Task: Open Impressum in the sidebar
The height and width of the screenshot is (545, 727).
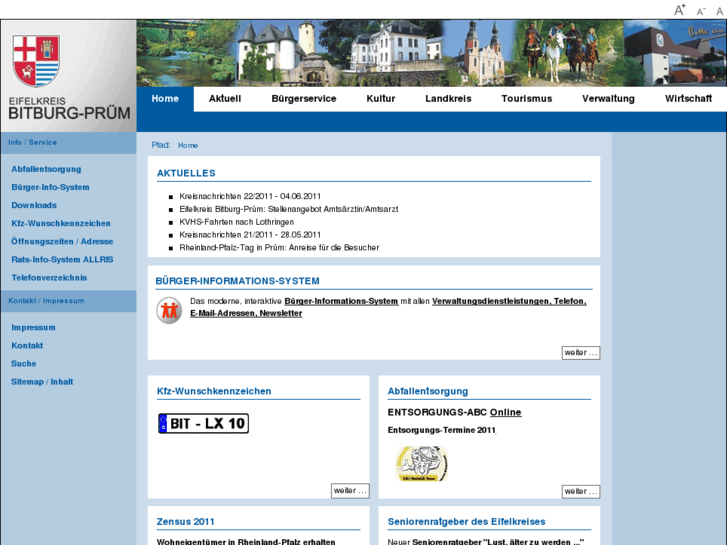Action: [33, 327]
